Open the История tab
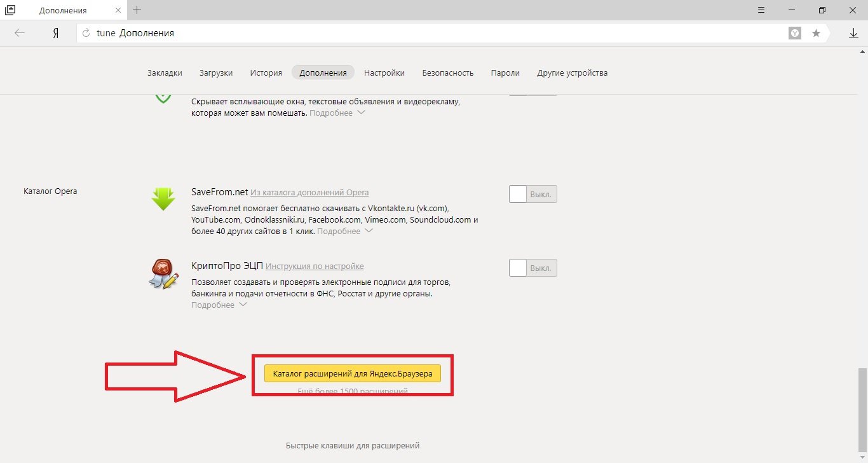This screenshot has width=868, height=463. click(266, 73)
